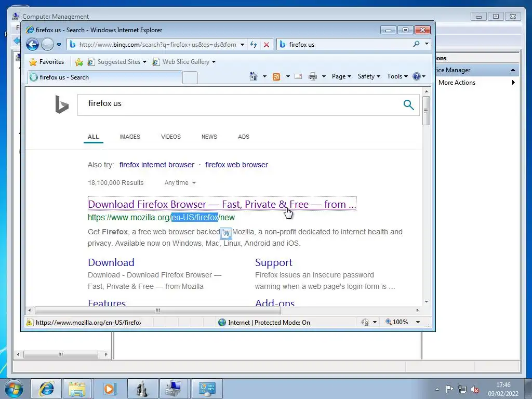Stop loading with the red X icon
532x399 pixels.
pos(267,45)
